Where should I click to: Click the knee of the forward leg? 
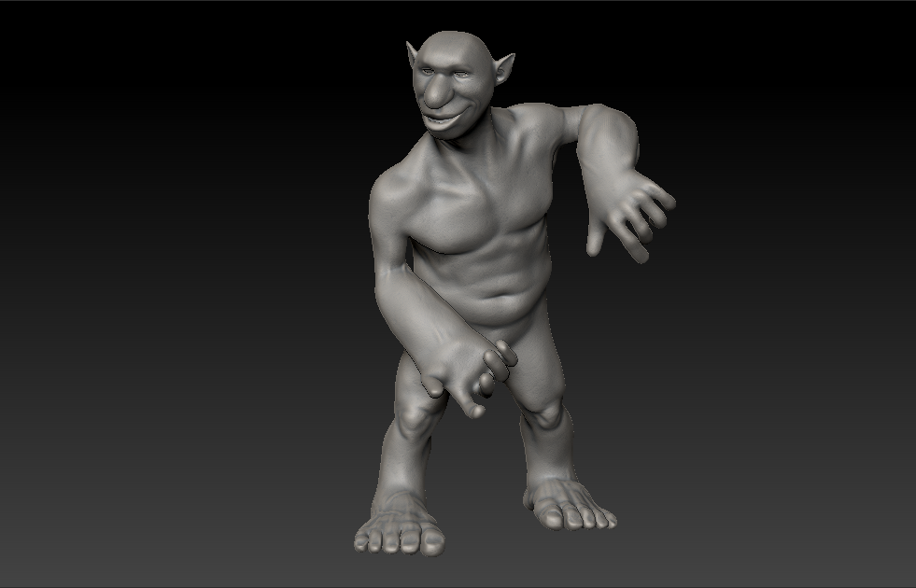(413, 420)
